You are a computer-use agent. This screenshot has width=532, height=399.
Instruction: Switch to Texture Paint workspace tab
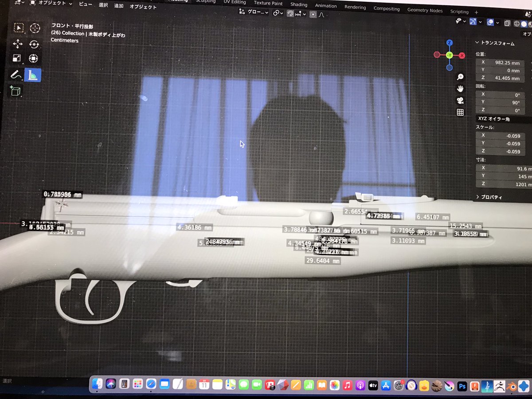tap(268, 3)
